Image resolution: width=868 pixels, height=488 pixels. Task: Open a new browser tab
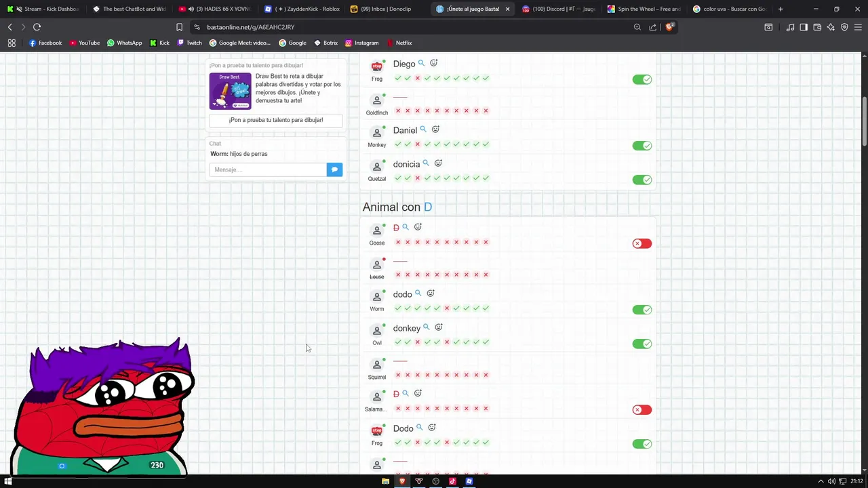(781, 9)
